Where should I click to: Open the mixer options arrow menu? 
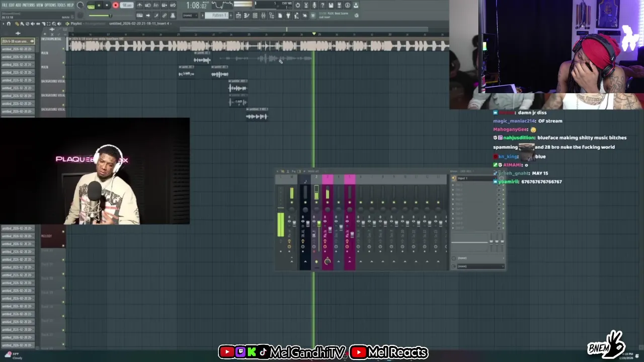[277, 171]
